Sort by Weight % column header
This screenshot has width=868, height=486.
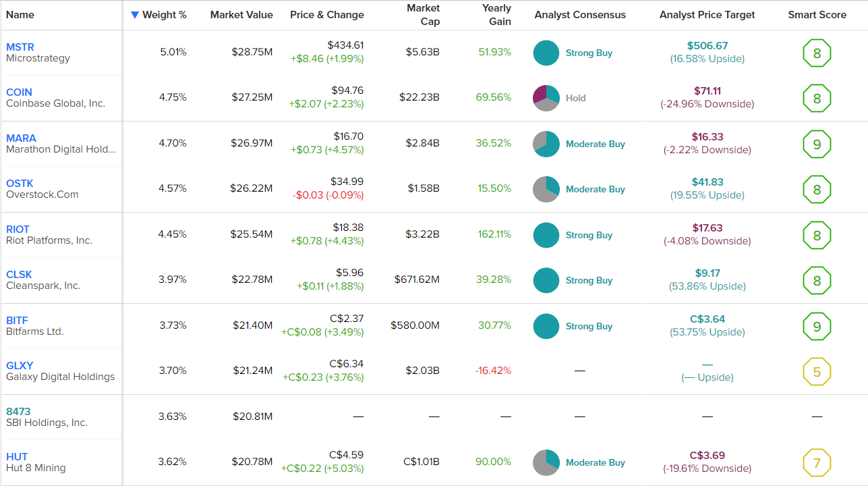pos(165,15)
